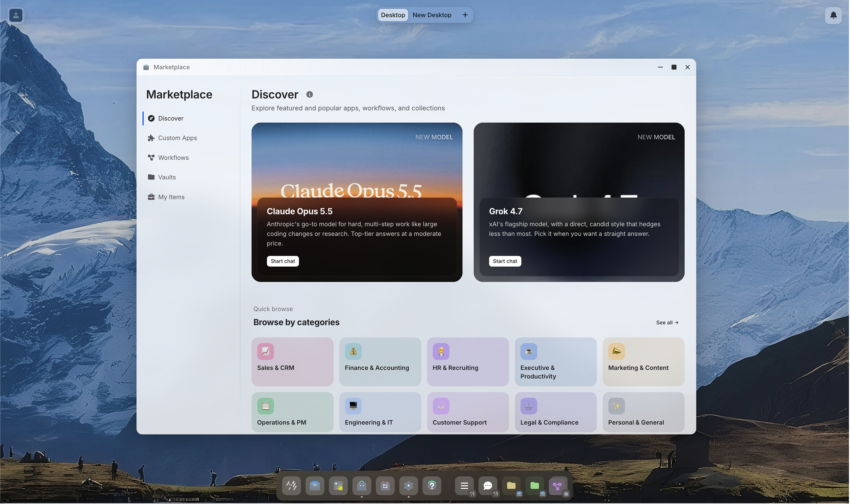850x504 pixels.
Task: Open the help question mark dock icon
Action: pos(432,486)
